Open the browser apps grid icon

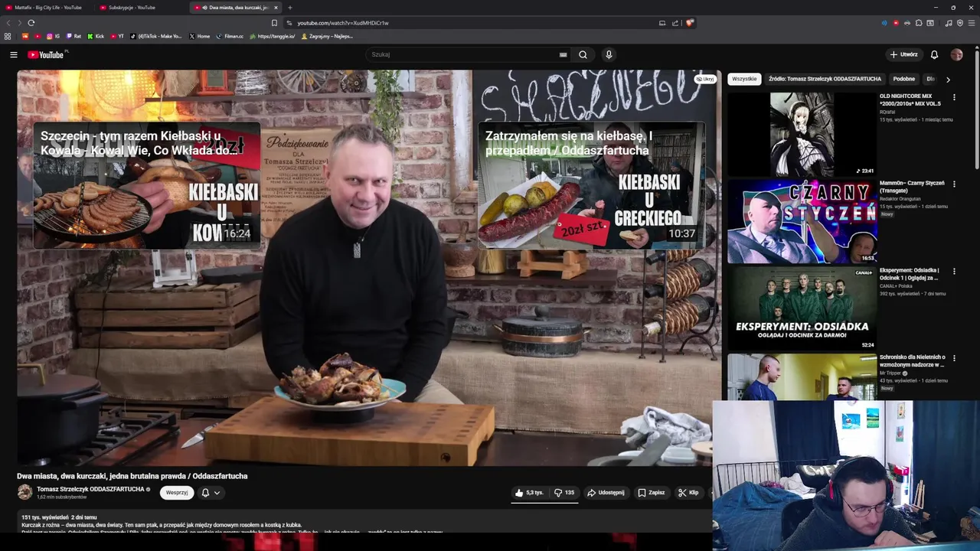click(8, 36)
